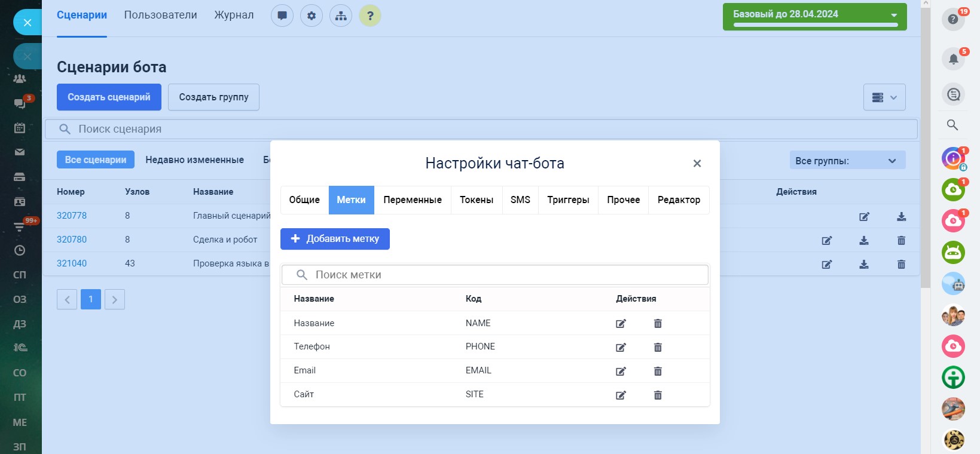The image size is (980, 454).
Task: Switch to the Переменные tab
Action: point(413,200)
